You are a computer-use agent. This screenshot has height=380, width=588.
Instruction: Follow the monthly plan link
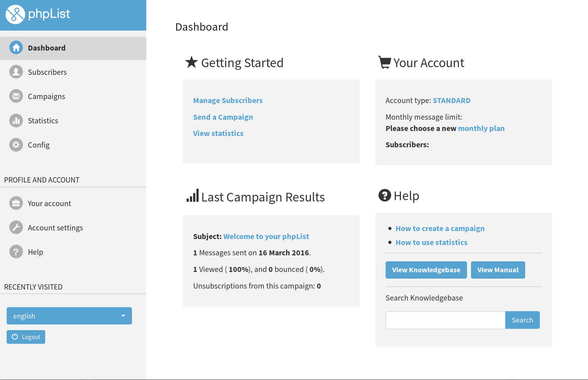pyautogui.click(x=481, y=128)
